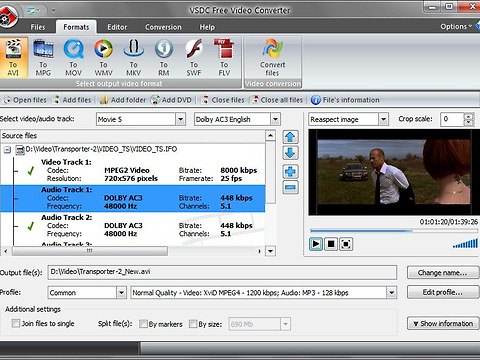Open the Common profile dropdown

tap(121, 293)
